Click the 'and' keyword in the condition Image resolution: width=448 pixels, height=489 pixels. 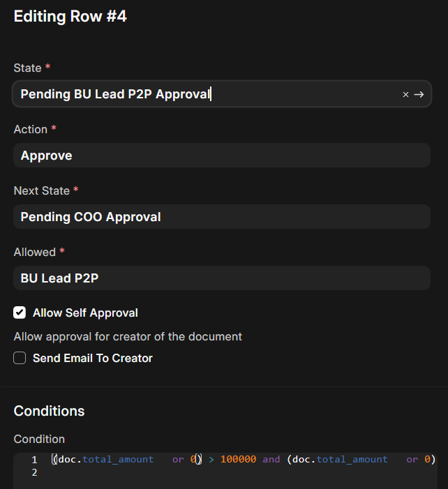click(x=271, y=460)
